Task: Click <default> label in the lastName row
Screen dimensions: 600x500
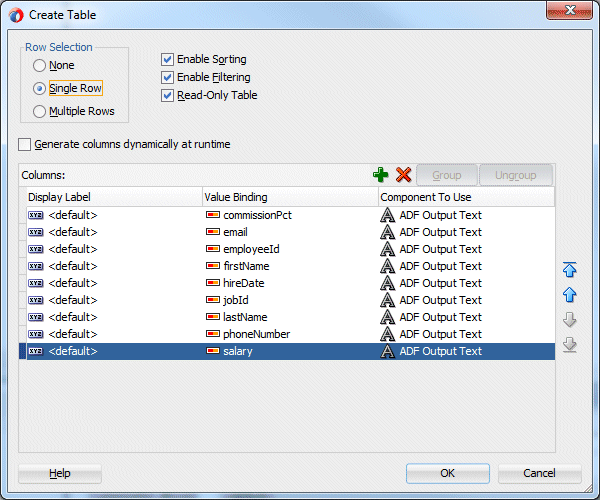Action: click(x=73, y=317)
